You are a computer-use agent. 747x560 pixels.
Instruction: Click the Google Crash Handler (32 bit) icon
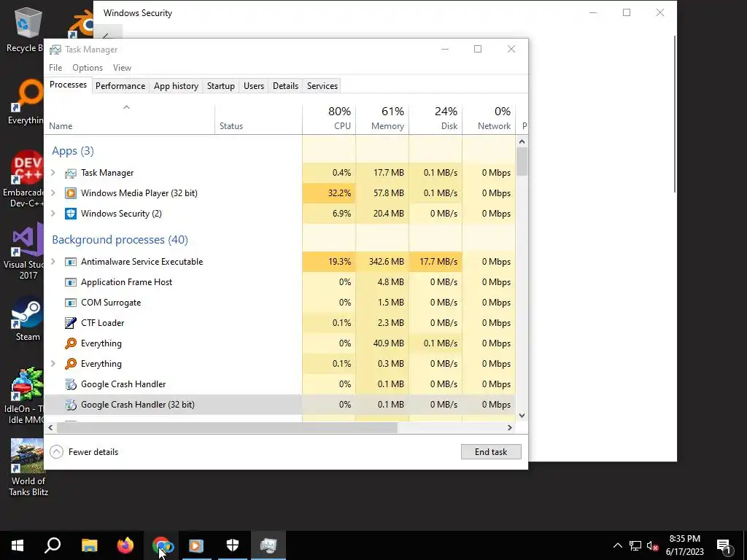(x=71, y=405)
